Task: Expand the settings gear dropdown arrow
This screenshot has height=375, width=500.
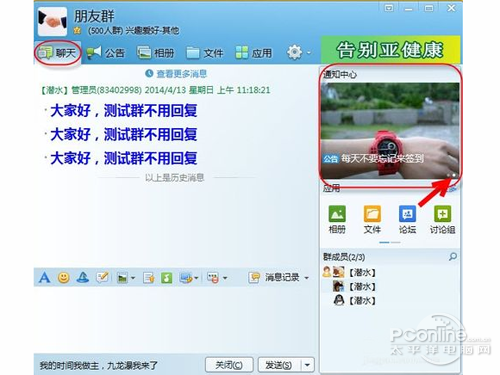Action: (309, 53)
